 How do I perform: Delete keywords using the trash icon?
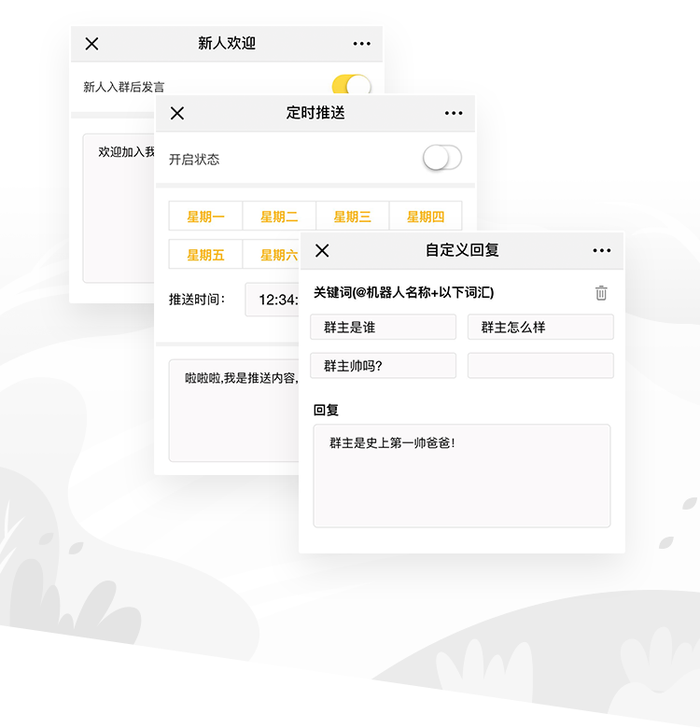601,293
